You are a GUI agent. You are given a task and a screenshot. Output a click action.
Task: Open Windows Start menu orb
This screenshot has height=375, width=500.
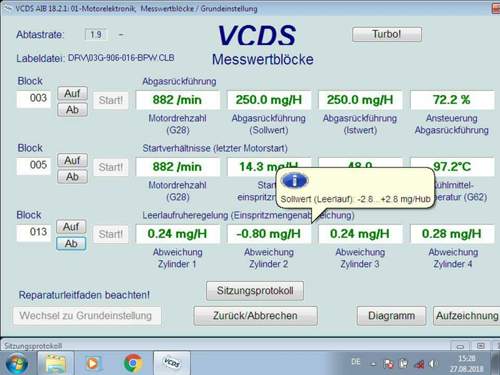[x=16, y=363]
